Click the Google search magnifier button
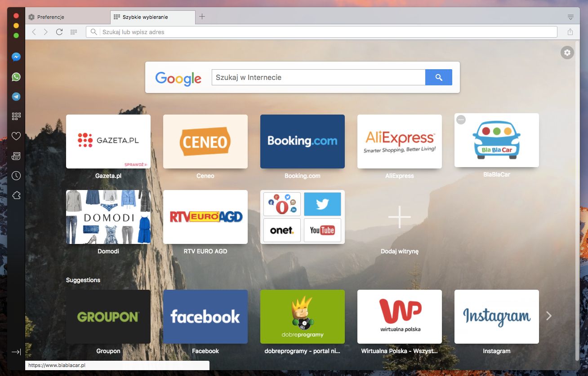Viewport: 588px width, 376px height. [x=439, y=77]
